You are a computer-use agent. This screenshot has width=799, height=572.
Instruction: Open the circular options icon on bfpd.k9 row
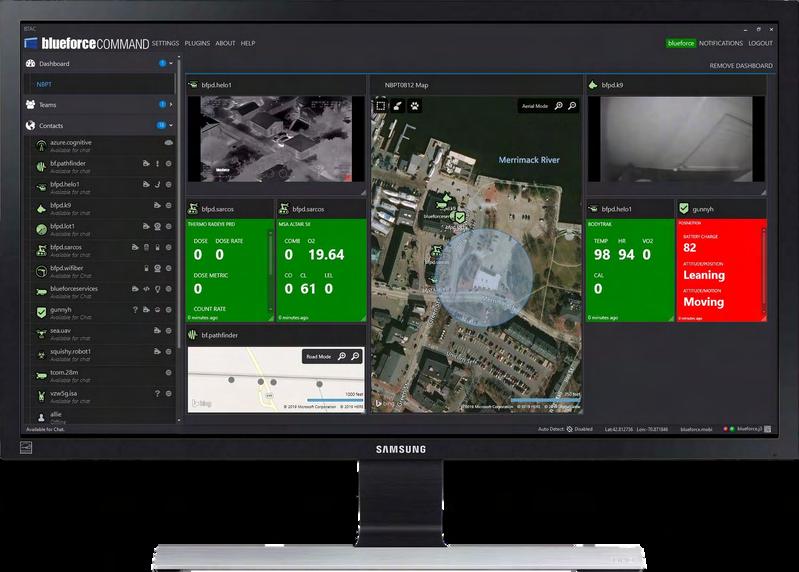(169, 205)
